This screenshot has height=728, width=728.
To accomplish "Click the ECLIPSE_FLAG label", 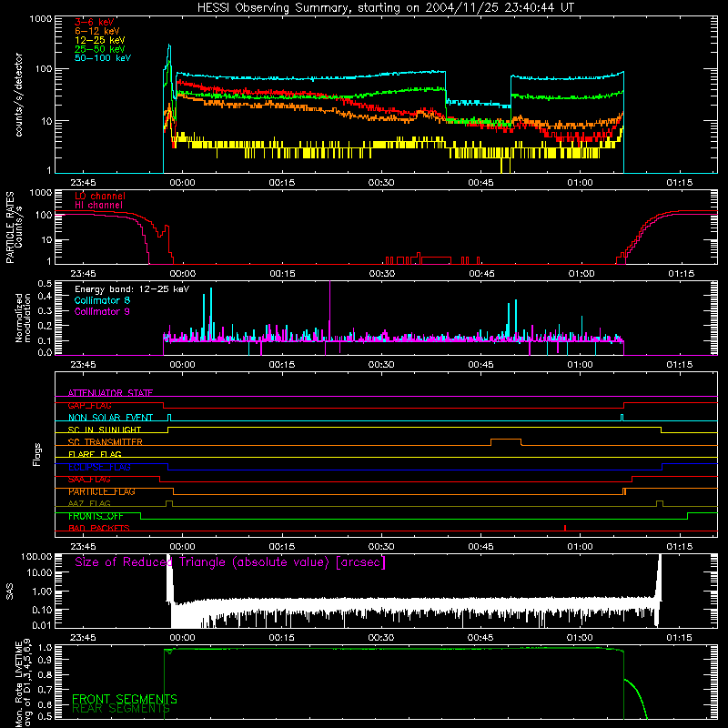I will [x=99, y=467].
